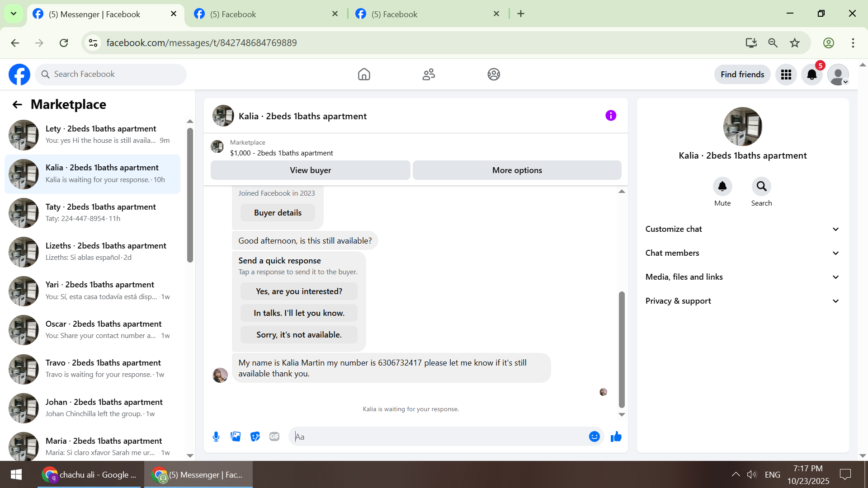Click the message input field
This screenshot has width=868, height=488.
click(x=439, y=436)
